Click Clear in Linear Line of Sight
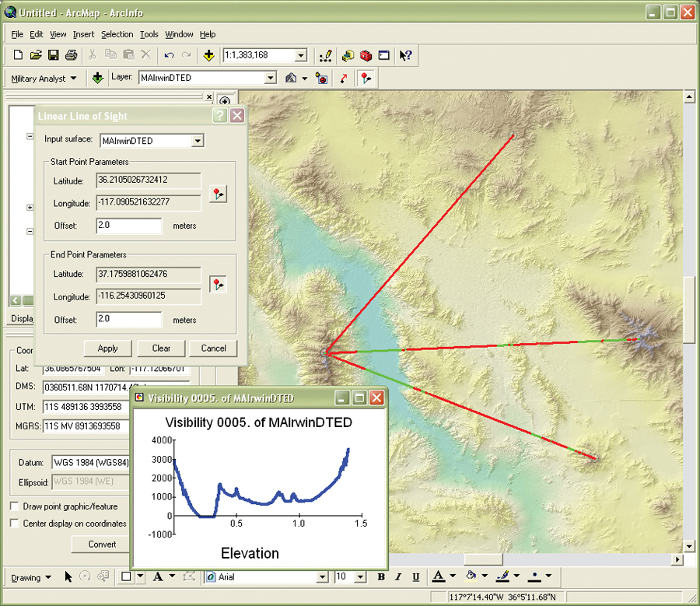Screen dimensions: 700x606 tap(161, 349)
